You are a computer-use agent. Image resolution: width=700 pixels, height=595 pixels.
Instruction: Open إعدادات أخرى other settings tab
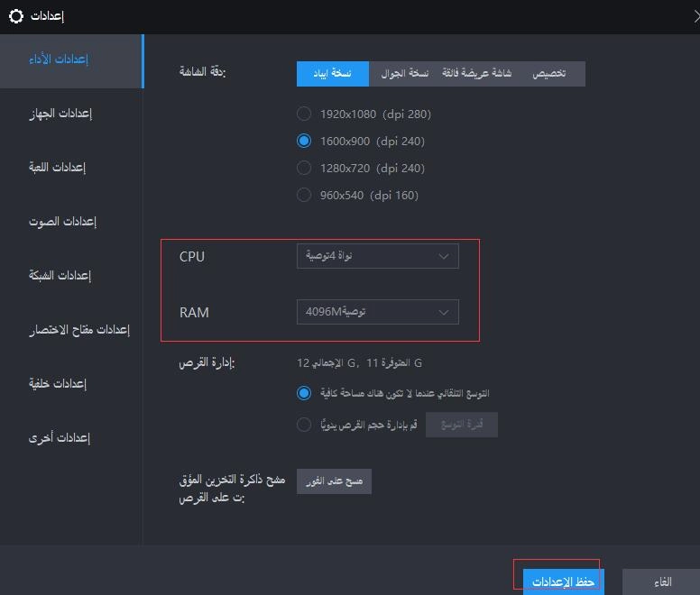pyautogui.click(x=60, y=437)
